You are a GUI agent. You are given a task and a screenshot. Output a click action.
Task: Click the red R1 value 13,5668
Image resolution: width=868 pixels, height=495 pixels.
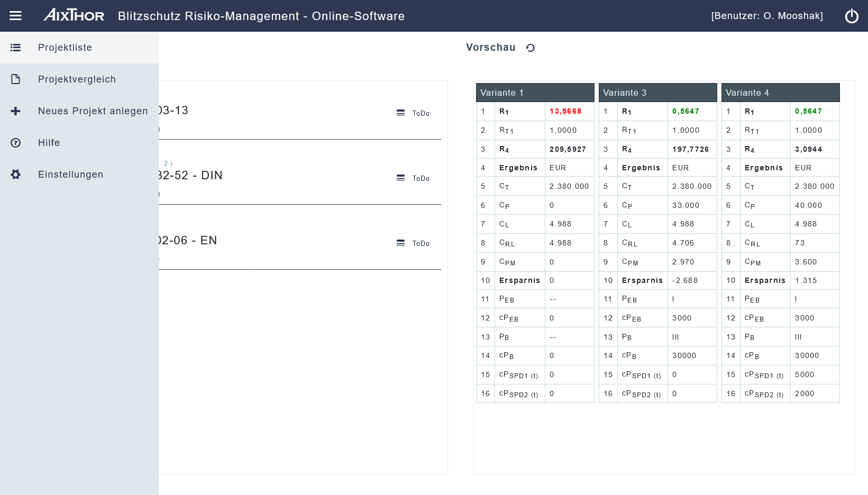click(565, 112)
